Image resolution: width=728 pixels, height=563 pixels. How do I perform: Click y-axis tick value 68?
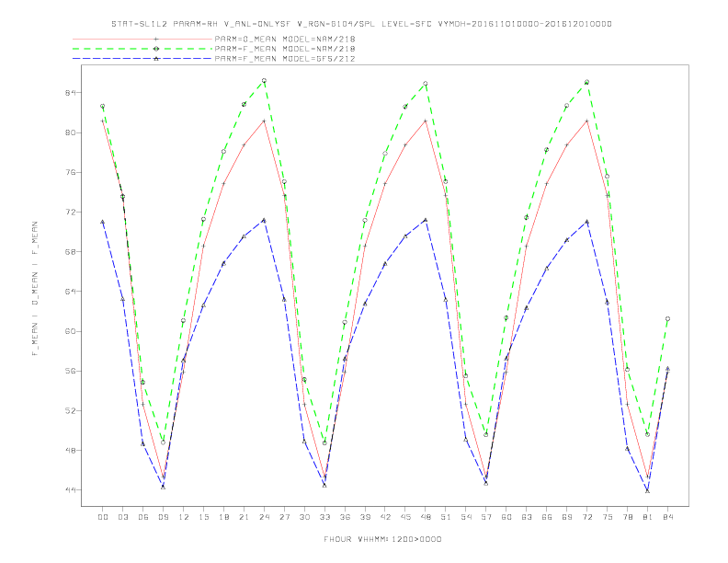tap(70, 252)
